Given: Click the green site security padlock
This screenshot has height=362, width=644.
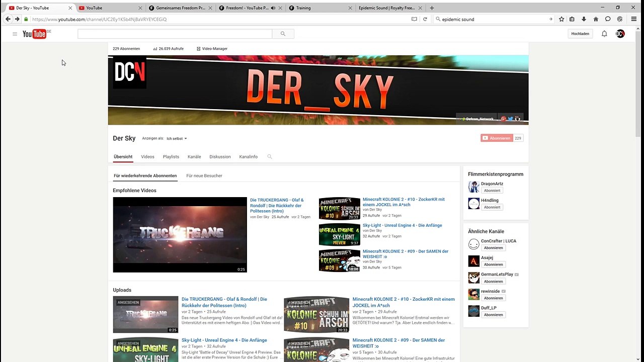Looking at the screenshot, I should [x=26, y=19].
